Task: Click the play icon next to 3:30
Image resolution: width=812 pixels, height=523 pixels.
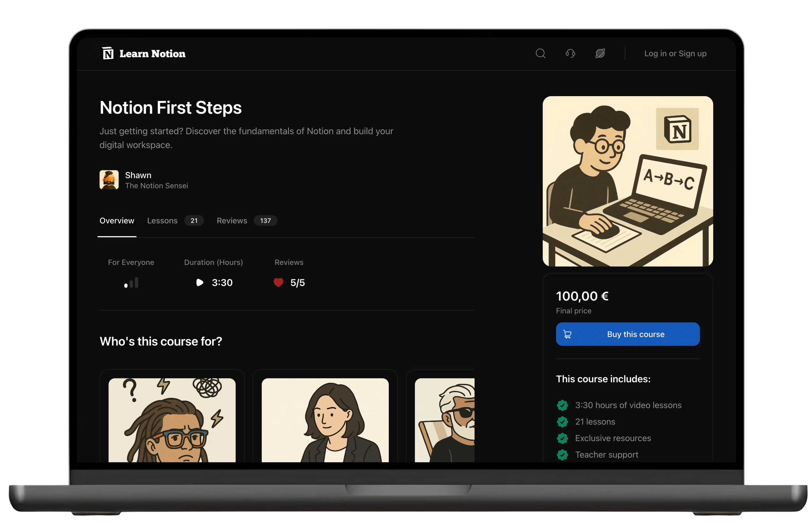Action: (x=200, y=283)
